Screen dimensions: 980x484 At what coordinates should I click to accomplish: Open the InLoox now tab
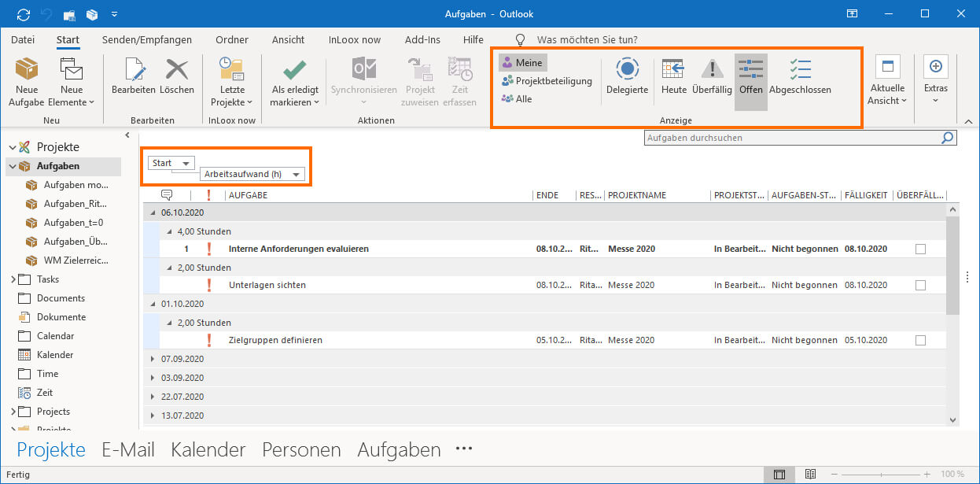click(354, 39)
